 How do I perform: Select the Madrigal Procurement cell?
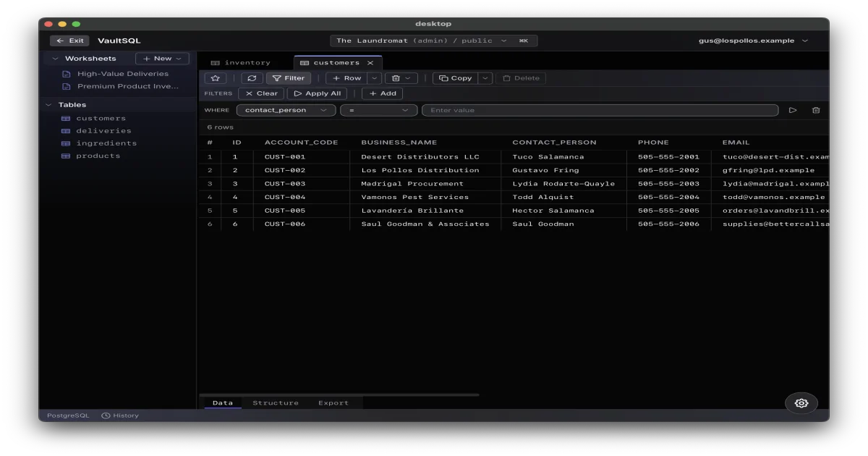pos(425,184)
